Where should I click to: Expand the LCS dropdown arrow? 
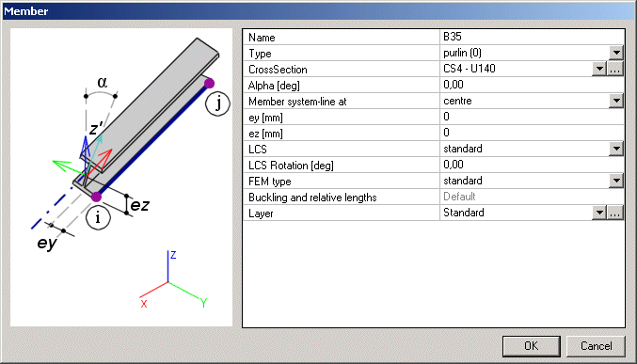coord(616,149)
